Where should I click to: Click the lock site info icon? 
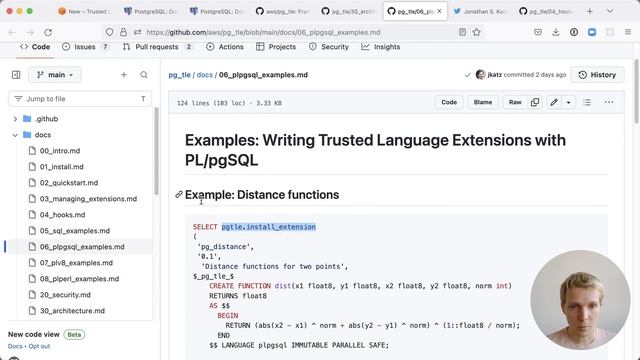point(123,32)
